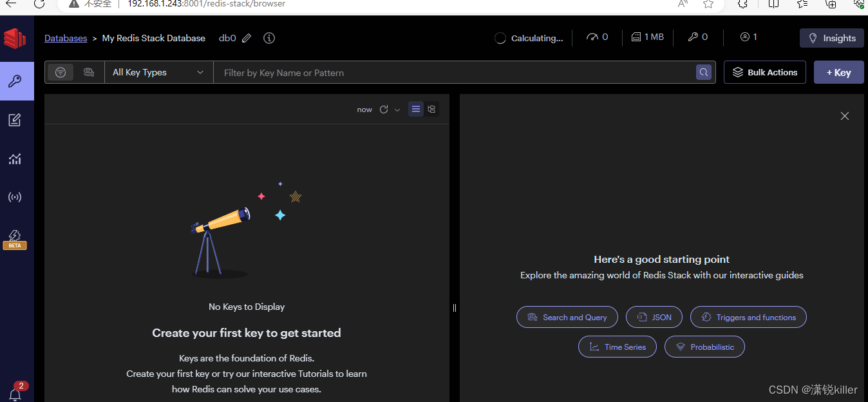Viewport: 868px width, 402px height.
Task: Click the My Redis Stack Database name
Action: [154, 38]
